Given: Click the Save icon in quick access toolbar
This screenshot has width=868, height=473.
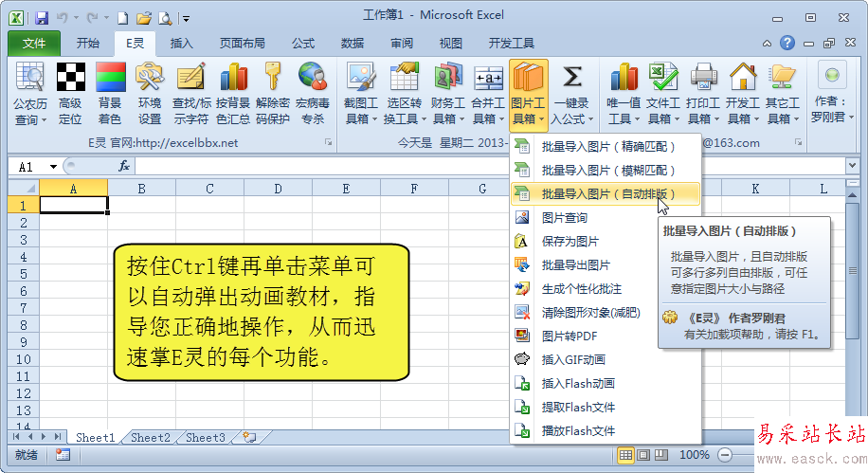Looking at the screenshot, I should [x=42, y=18].
